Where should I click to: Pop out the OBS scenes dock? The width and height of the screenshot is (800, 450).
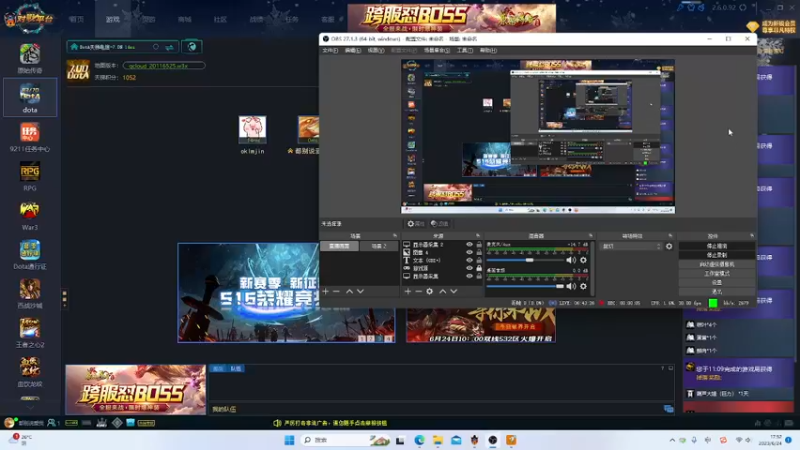click(x=395, y=236)
